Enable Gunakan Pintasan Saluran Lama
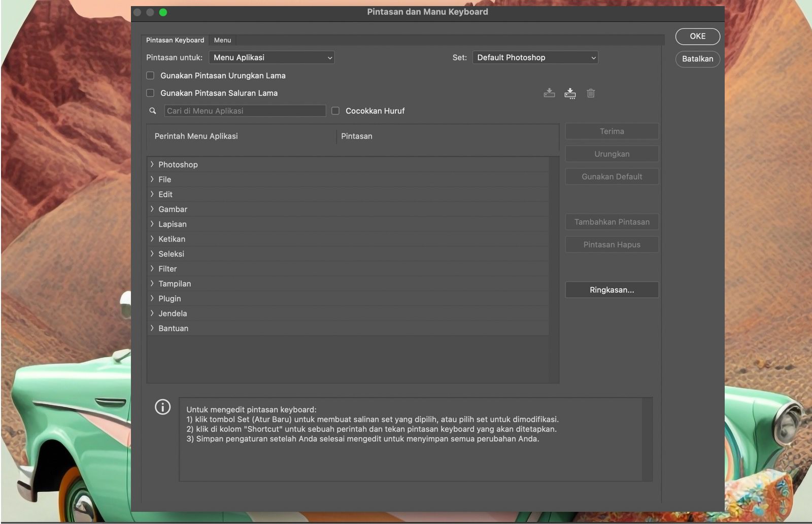 coord(150,93)
